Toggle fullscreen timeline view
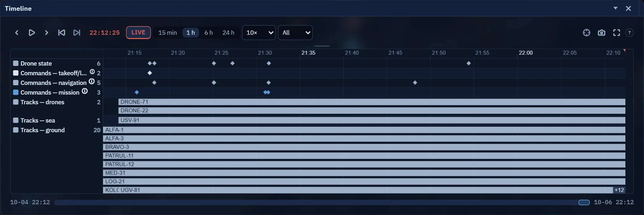 [x=616, y=33]
